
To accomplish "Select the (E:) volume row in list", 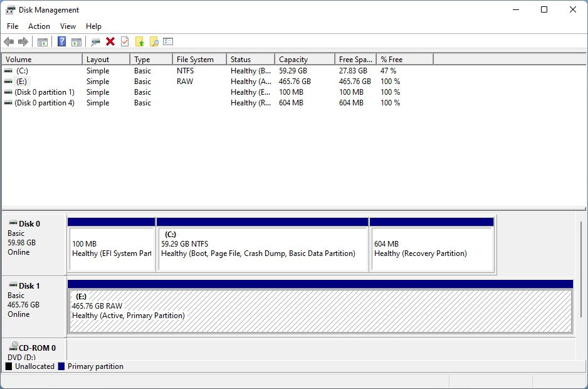I will coord(22,82).
